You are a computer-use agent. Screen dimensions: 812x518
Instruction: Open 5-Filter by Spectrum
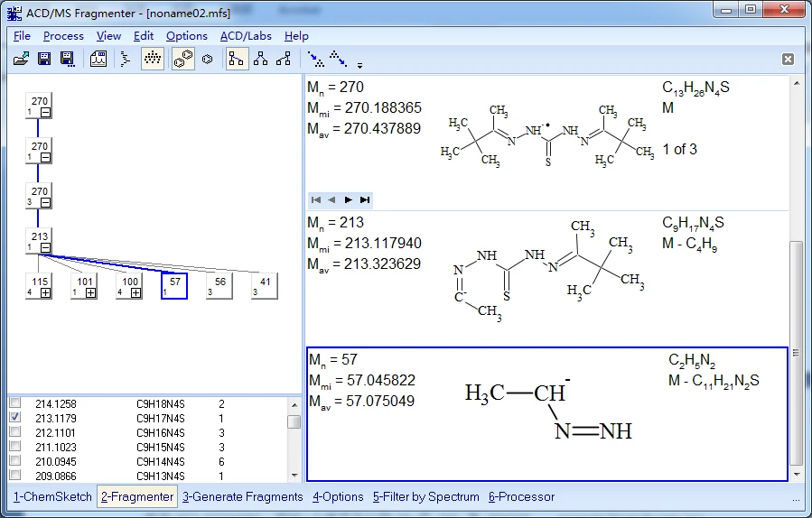425,496
